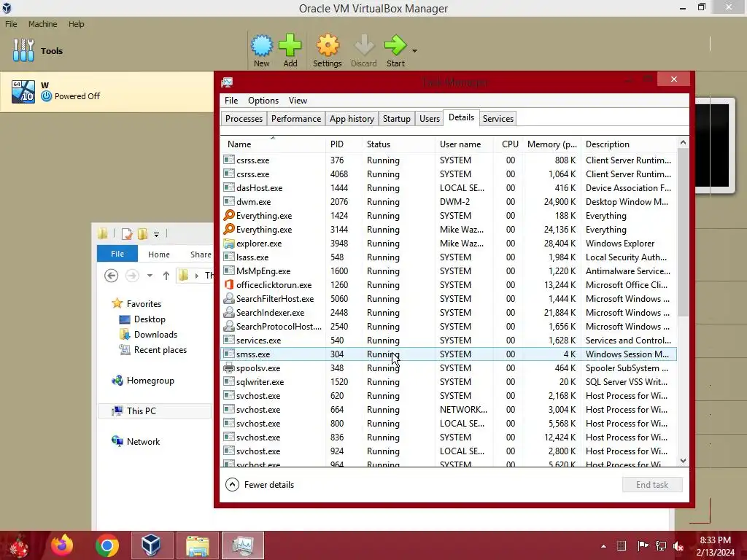Select SearchFilterHost.exe process icon
Screen dimensions: 747x560
coord(229,298)
